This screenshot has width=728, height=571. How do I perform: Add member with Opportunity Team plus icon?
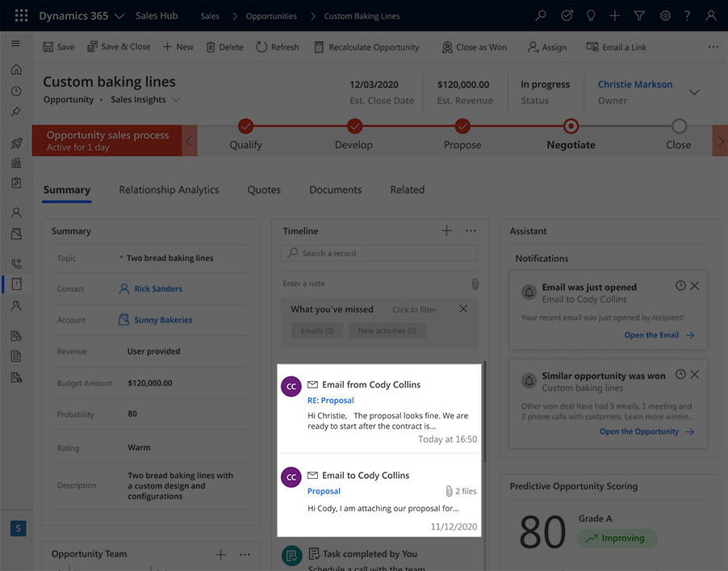tap(221, 554)
